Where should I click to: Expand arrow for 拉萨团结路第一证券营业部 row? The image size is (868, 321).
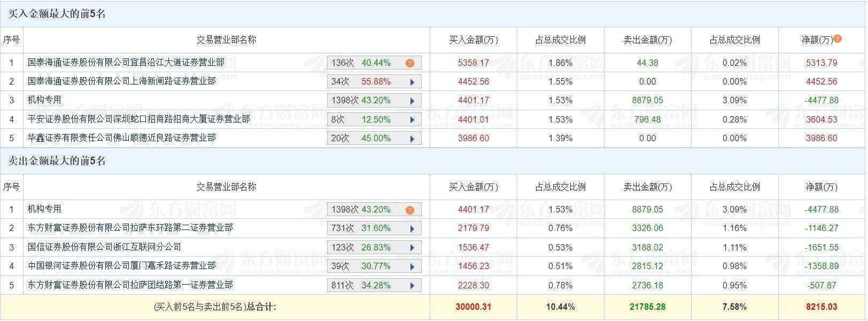coord(412,286)
